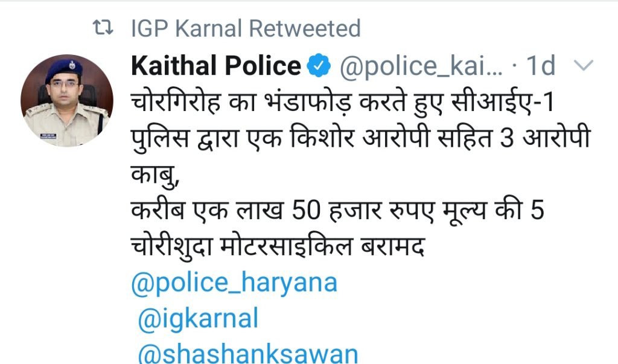Viewport: 618px width, 364px height.
Task: Open the @igkarnal mention
Action: pyautogui.click(x=198, y=319)
